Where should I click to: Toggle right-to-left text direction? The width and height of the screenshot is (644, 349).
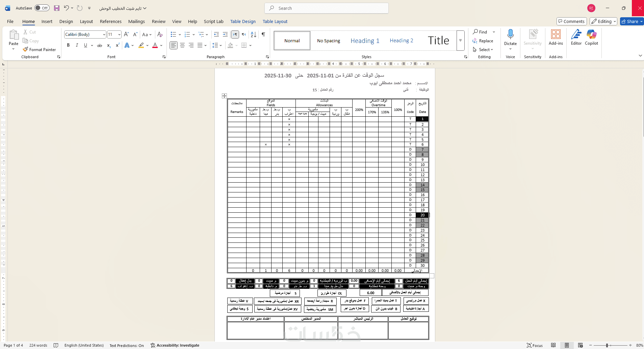[244, 34]
